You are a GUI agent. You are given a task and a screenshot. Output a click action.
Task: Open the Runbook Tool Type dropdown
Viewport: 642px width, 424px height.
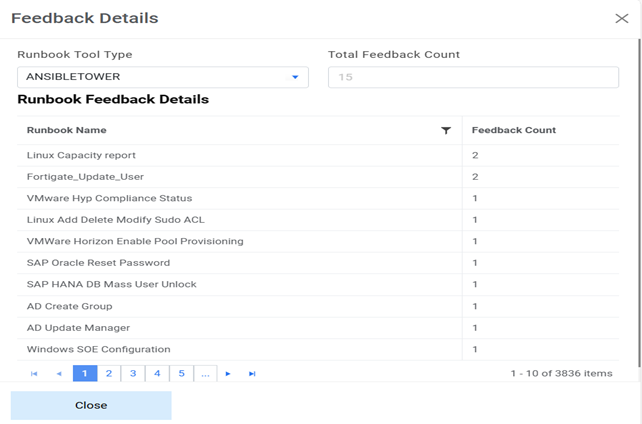pyautogui.click(x=295, y=77)
